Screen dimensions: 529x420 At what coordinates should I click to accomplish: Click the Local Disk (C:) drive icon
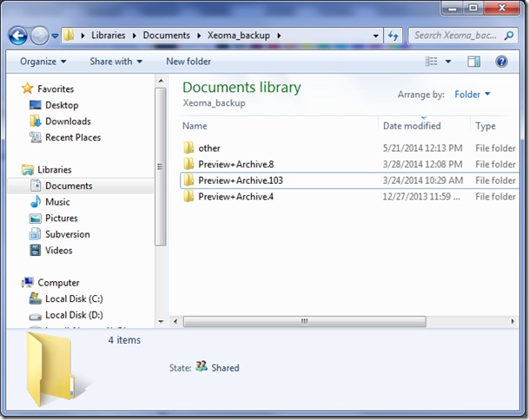pyautogui.click(x=35, y=299)
